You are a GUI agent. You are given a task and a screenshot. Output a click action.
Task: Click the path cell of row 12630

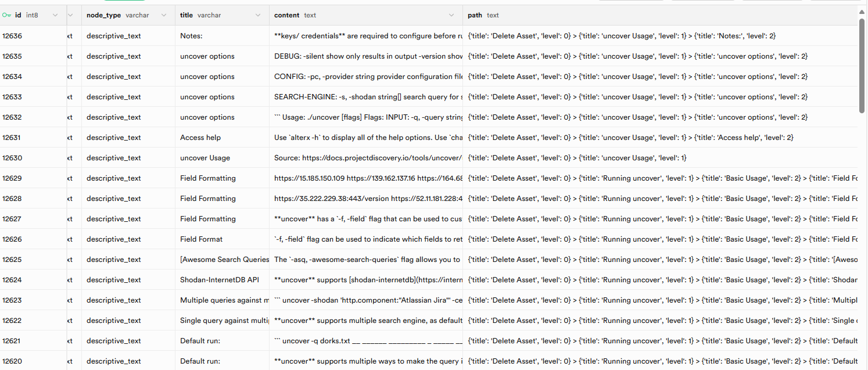[660, 158]
